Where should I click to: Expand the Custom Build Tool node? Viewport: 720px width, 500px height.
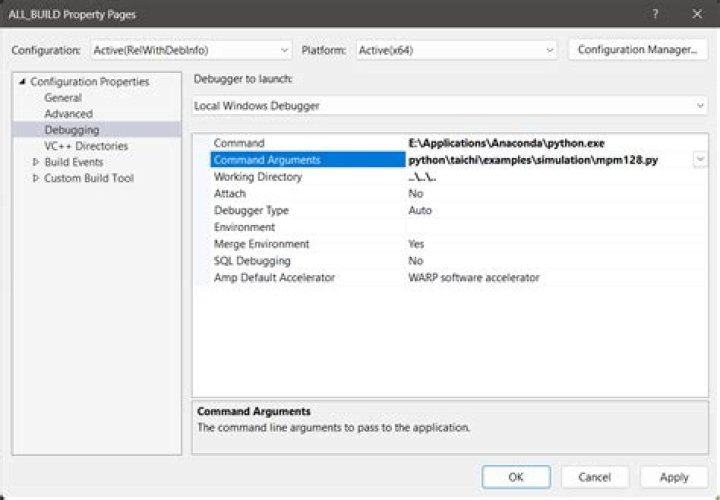pyautogui.click(x=36, y=178)
